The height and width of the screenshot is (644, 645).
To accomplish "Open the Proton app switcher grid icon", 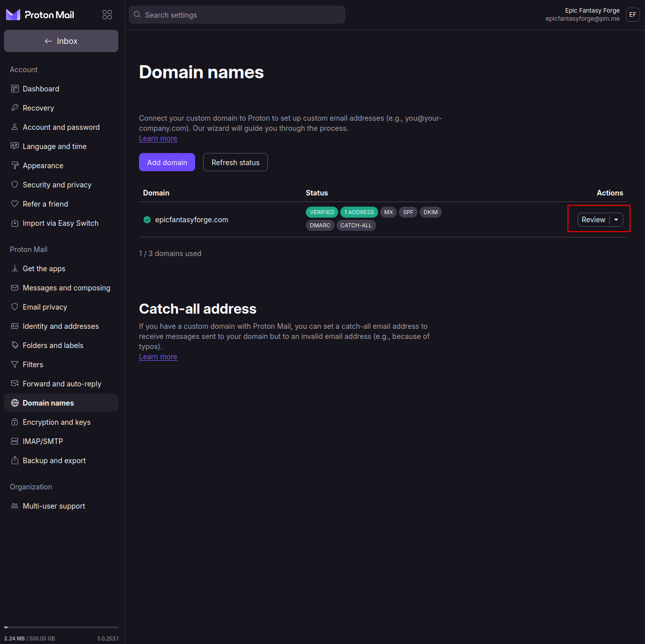I will pos(107,15).
